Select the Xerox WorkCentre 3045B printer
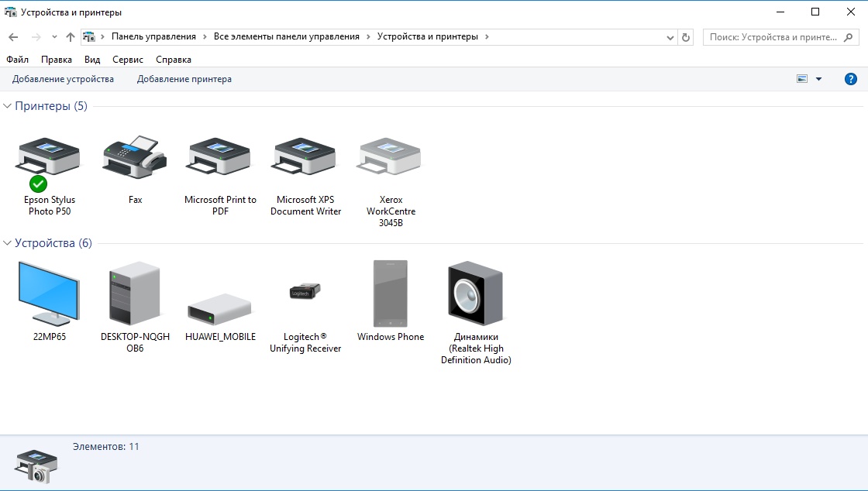Viewport: 868px width, 491px height. (x=391, y=157)
